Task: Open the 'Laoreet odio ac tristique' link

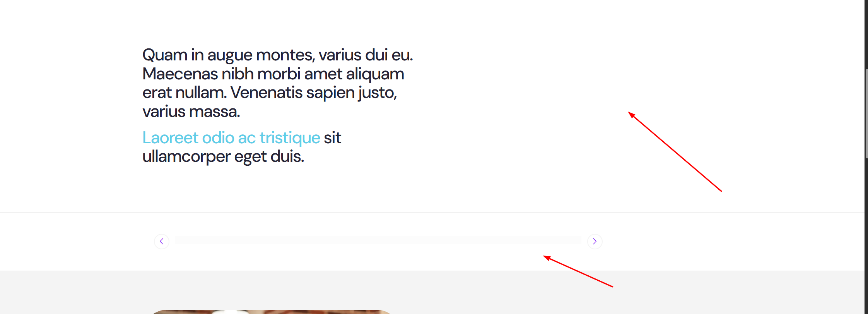Action: coord(231,138)
